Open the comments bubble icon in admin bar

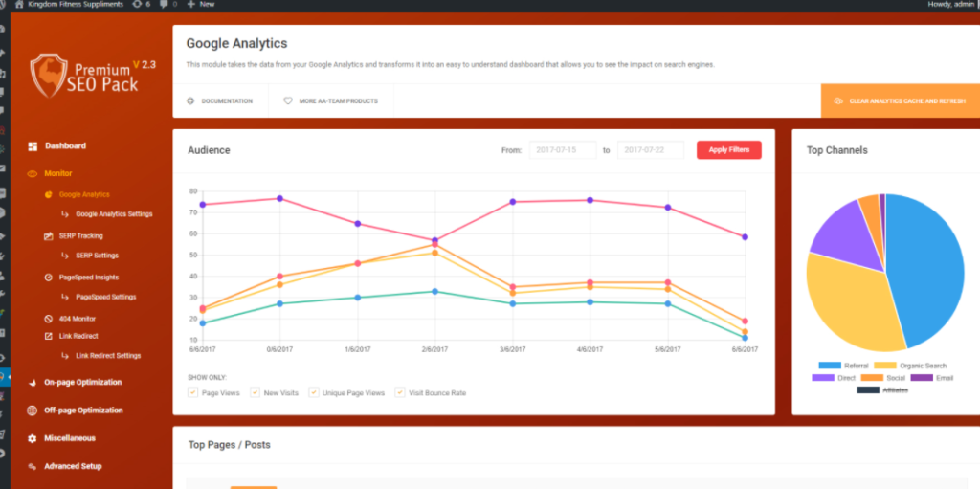click(x=164, y=4)
